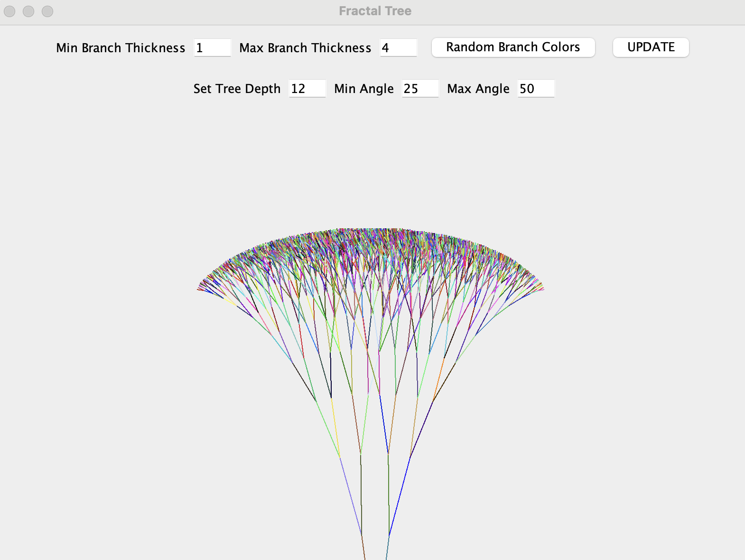The height and width of the screenshot is (560, 745).
Task: Click the rightmost tip of the tree canopy
Action: point(542,288)
